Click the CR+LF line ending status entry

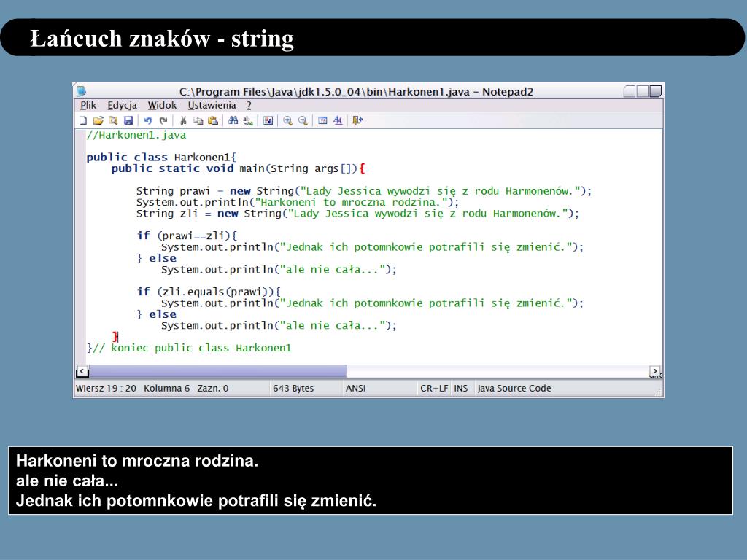(434, 389)
